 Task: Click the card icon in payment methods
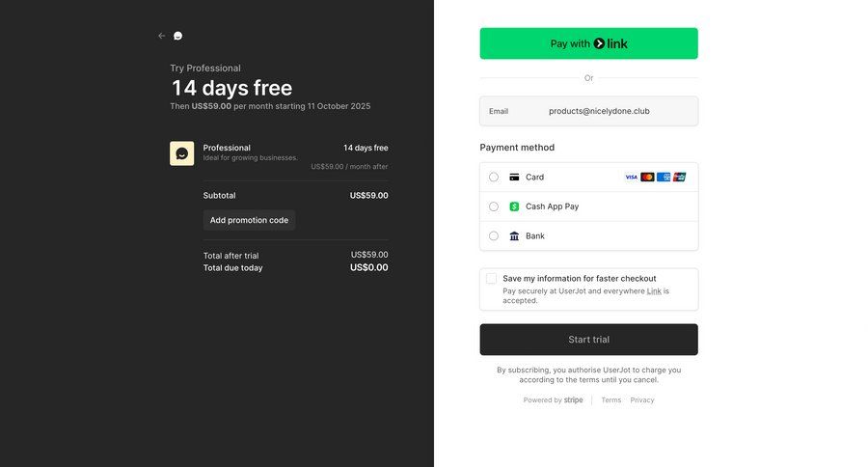click(515, 178)
